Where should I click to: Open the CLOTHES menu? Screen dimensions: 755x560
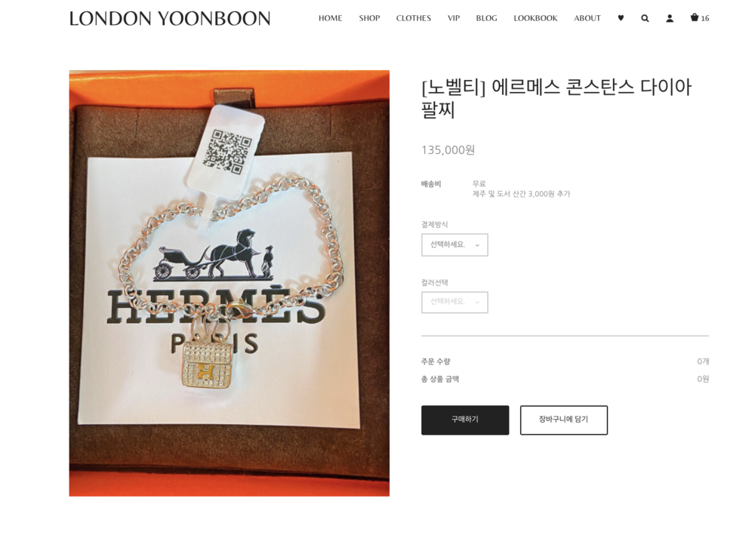(414, 18)
